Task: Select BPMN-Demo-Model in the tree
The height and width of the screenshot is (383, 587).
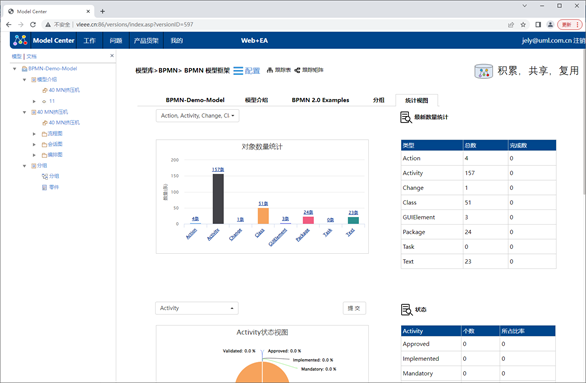Action: point(52,69)
